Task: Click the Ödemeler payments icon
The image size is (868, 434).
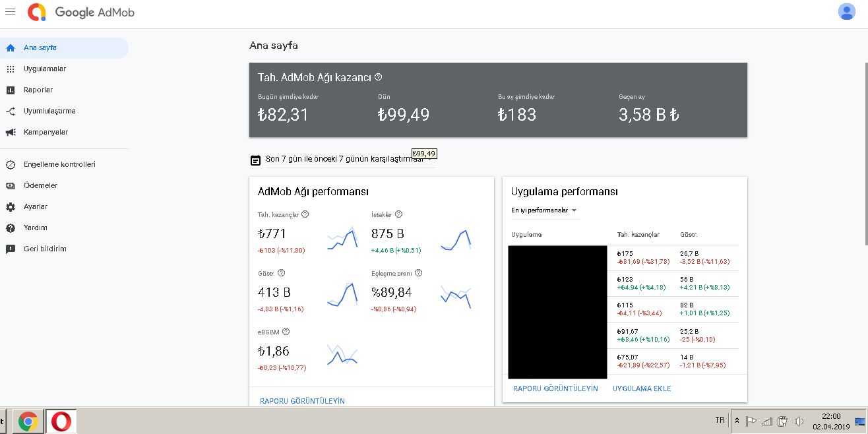Action: 10,185
